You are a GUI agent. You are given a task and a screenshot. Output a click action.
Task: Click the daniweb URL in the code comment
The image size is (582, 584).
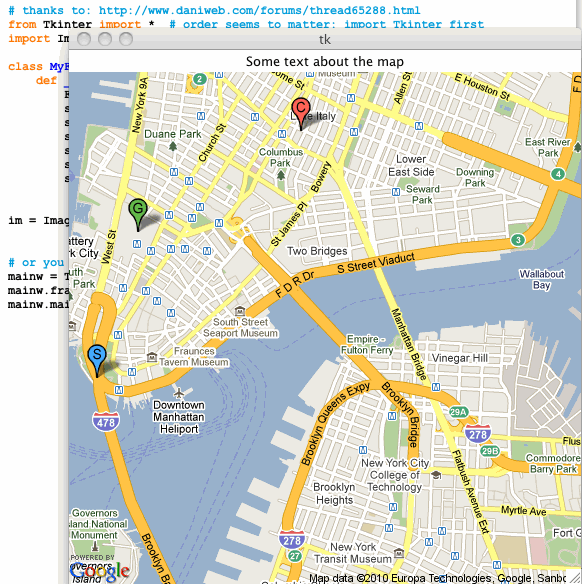click(260, 10)
